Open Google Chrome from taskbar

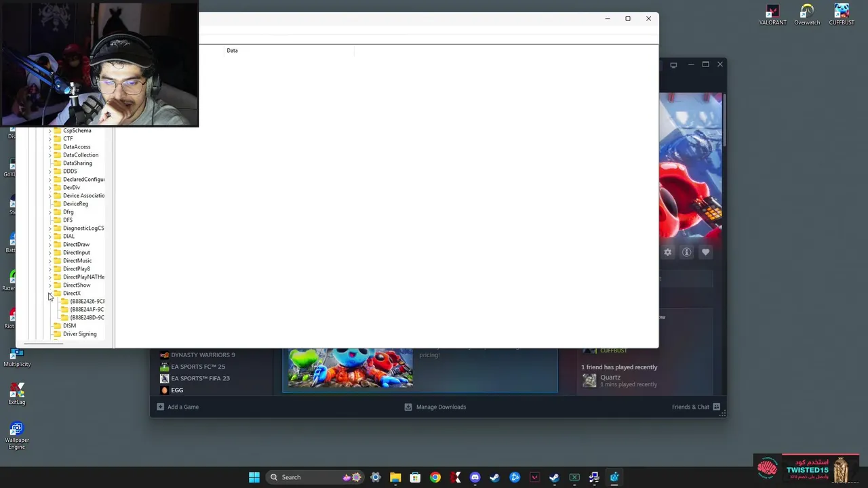click(435, 477)
